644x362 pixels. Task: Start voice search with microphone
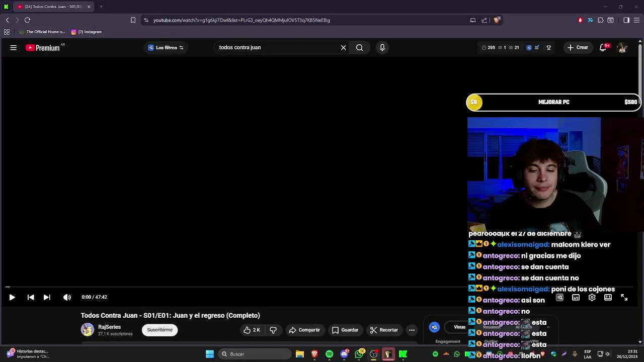[382, 48]
